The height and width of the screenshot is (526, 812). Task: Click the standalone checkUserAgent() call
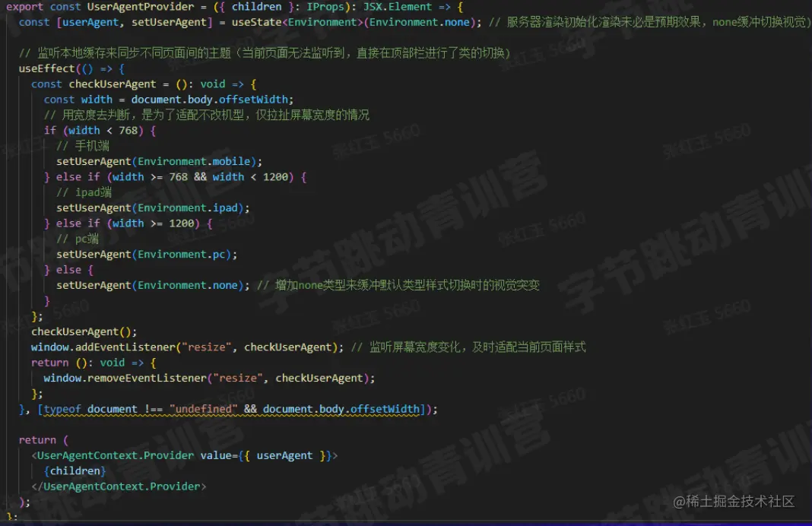84,332
